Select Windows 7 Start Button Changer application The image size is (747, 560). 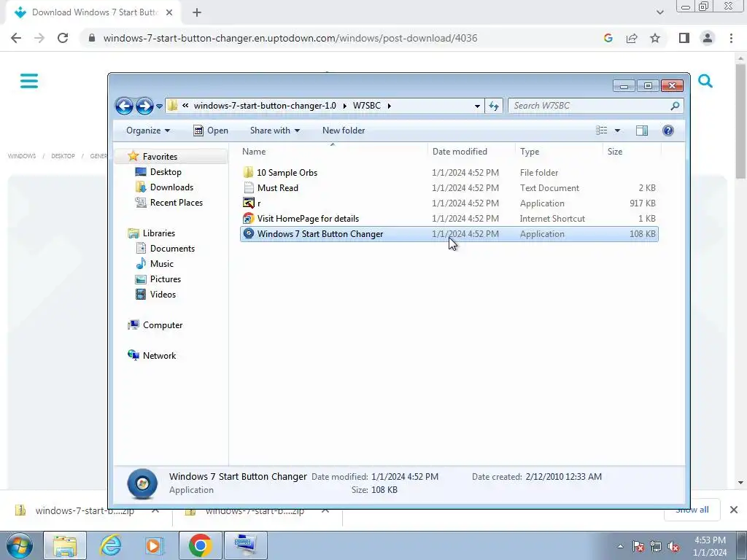449,234
